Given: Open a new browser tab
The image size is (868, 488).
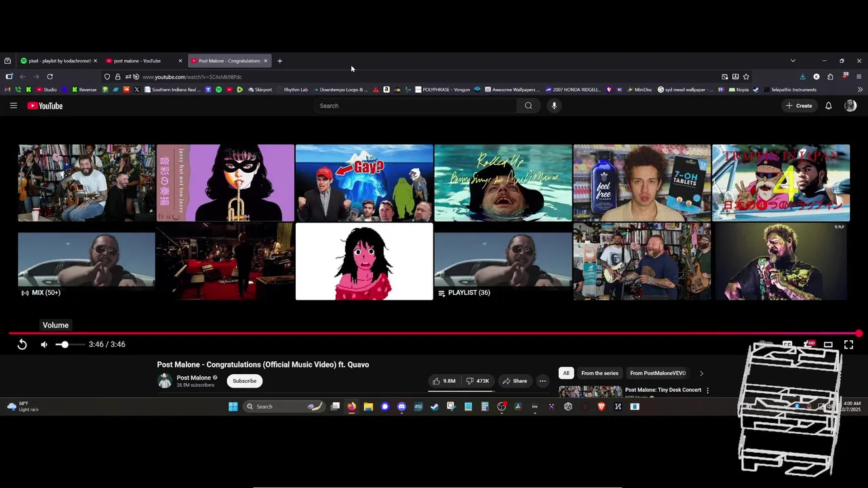Looking at the screenshot, I should click(x=279, y=61).
